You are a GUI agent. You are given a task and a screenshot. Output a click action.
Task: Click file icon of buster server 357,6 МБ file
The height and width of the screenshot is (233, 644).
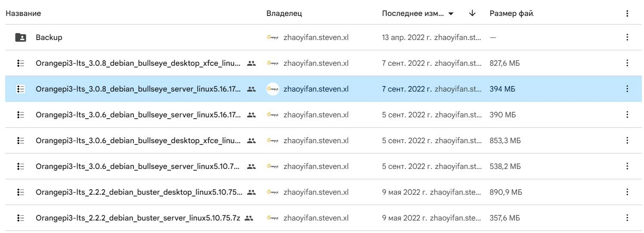click(x=20, y=218)
